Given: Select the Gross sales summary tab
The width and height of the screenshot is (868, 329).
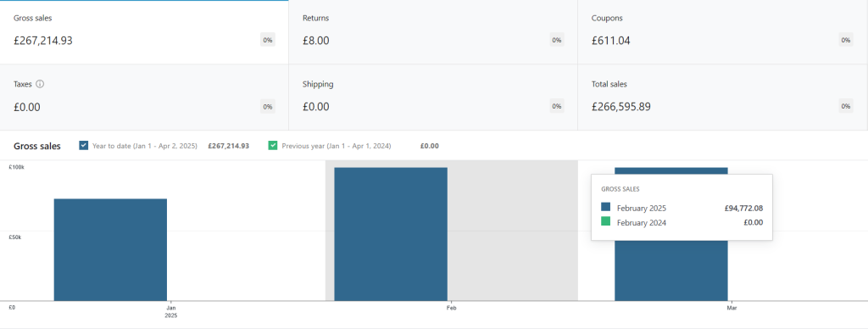Looking at the screenshot, I should [144, 32].
